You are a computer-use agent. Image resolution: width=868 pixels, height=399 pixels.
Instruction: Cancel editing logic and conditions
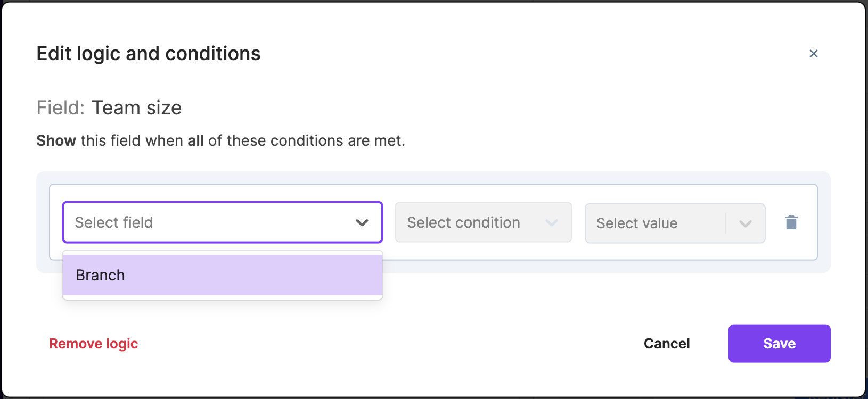click(x=666, y=343)
